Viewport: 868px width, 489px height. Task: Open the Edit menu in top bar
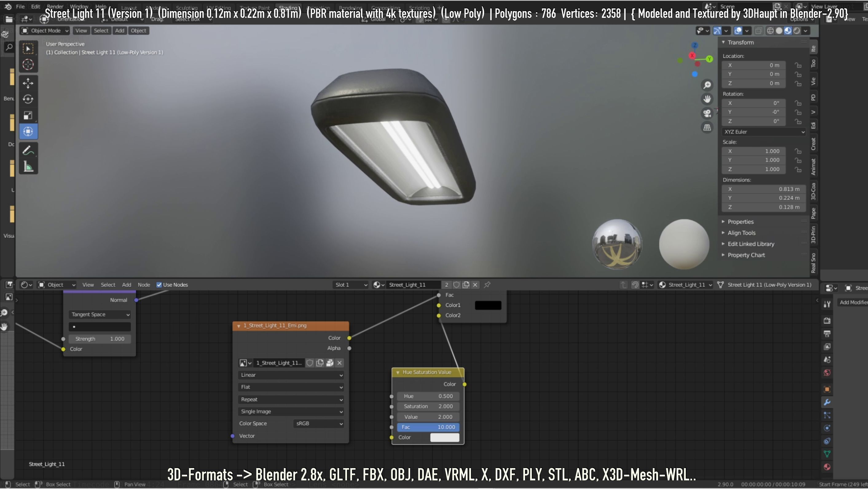(x=36, y=6)
